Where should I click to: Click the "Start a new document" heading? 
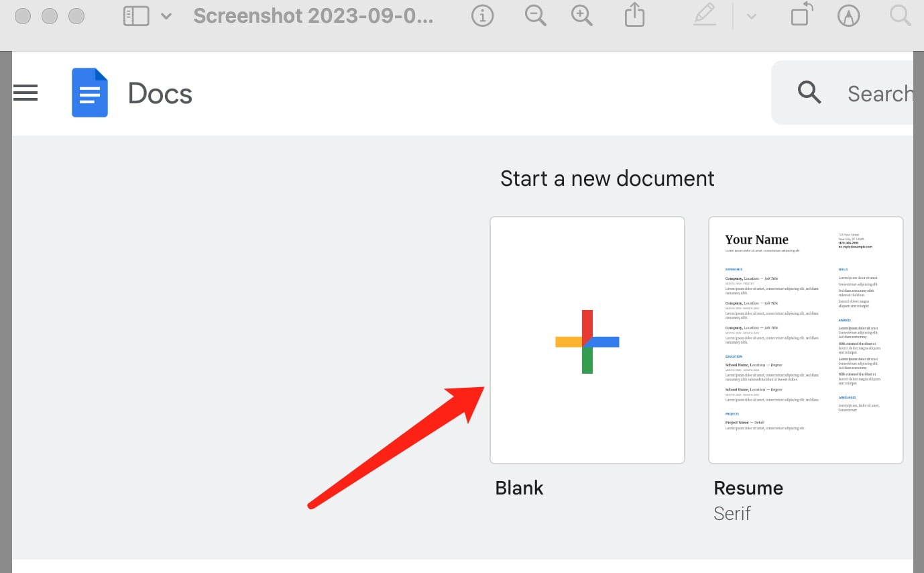tap(608, 178)
